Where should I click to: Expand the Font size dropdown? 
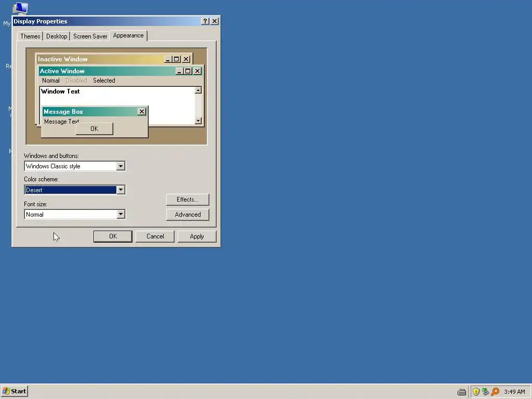(x=121, y=214)
